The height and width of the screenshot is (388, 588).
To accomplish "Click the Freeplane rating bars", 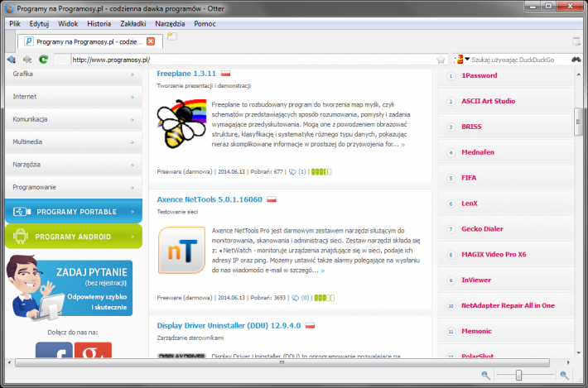I will tap(321, 172).
